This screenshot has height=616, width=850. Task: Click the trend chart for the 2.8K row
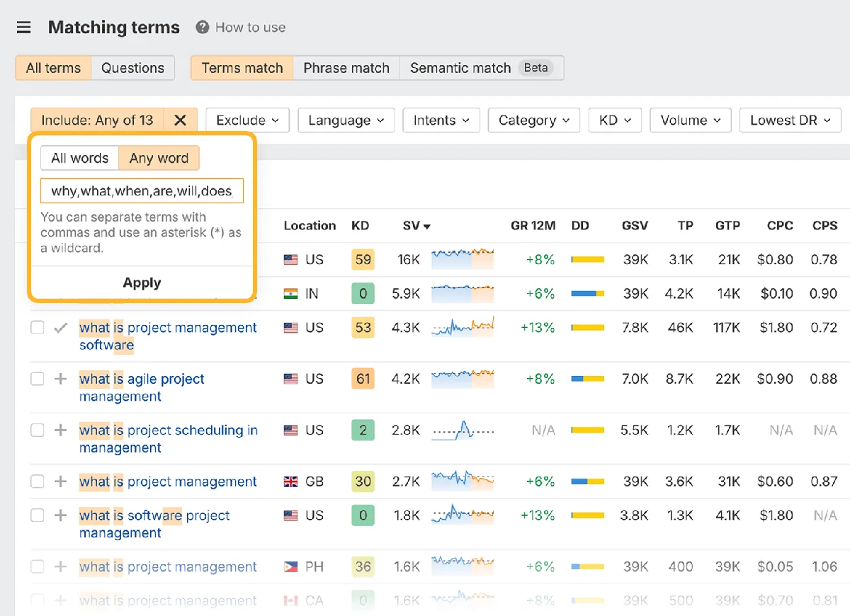pyautogui.click(x=463, y=430)
